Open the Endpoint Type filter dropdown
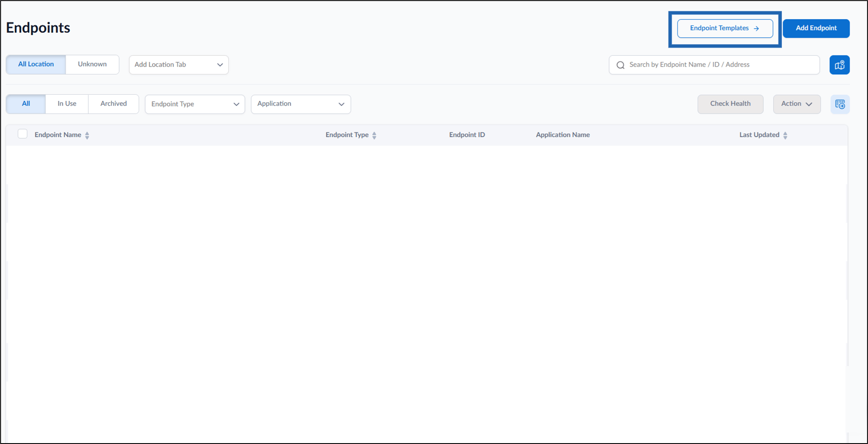The image size is (868, 444). pyautogui.click(x=195, y=104)
